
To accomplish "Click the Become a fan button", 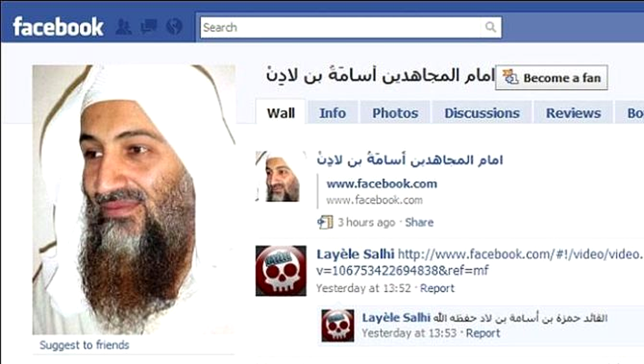I will click(551, 78).
